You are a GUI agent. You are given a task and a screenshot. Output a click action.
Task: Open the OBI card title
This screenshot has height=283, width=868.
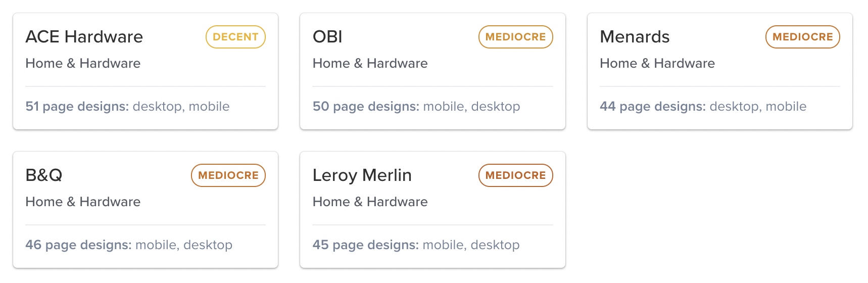click(327, 37)
